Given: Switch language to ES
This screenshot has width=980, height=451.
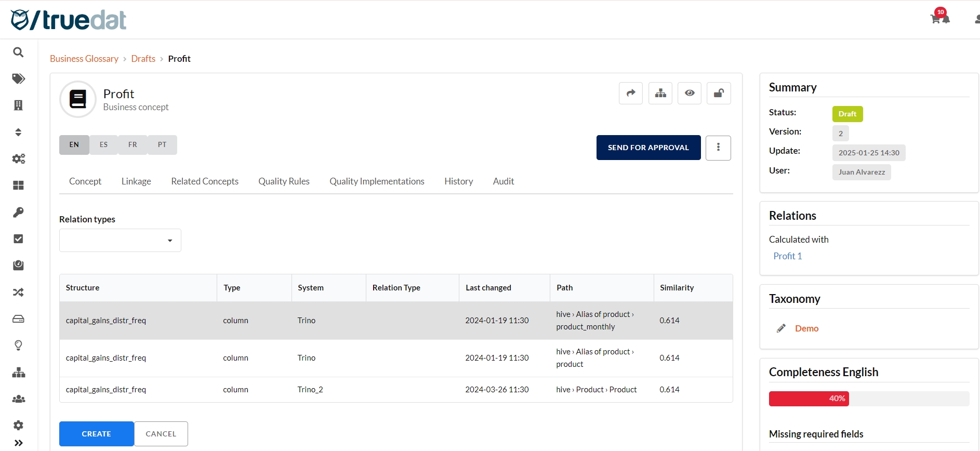Looking at the screenshot, I should click(x=103, y=145).
